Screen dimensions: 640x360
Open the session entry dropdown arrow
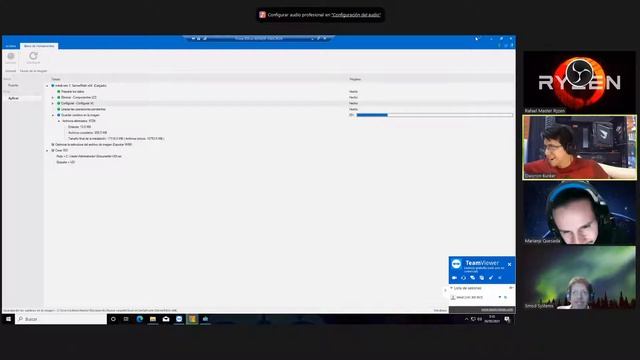(x=500, y=297)
